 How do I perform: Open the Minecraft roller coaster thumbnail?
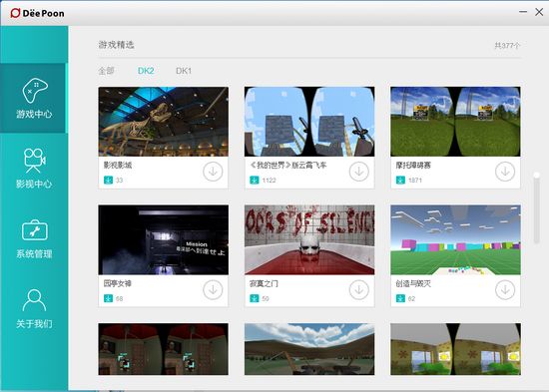(x=309, y=122)
